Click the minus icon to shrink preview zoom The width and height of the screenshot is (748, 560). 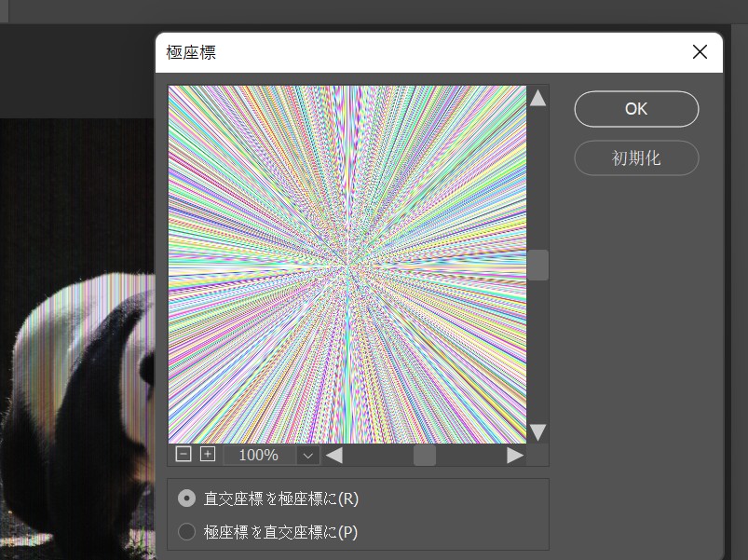(x=184, y=455)
